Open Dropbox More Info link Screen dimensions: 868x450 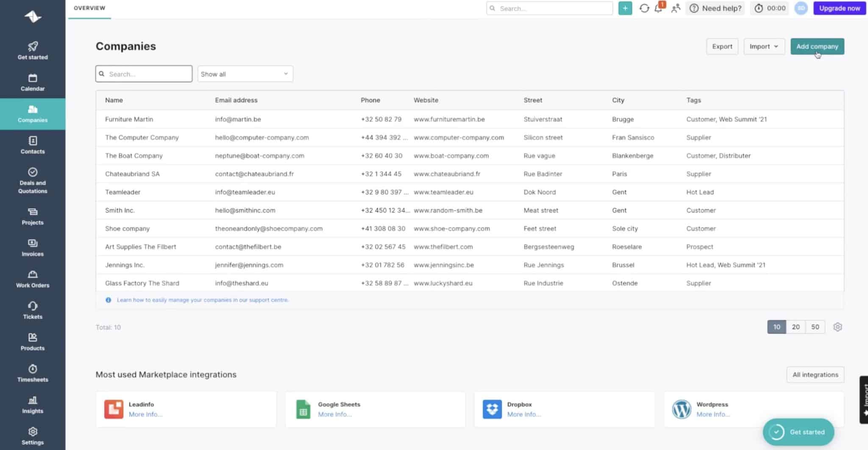[x=524, y=414]
